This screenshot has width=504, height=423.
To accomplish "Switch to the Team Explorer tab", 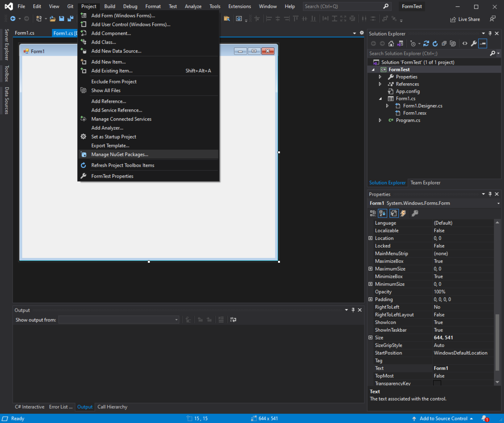I will click(x=425, y=183).
